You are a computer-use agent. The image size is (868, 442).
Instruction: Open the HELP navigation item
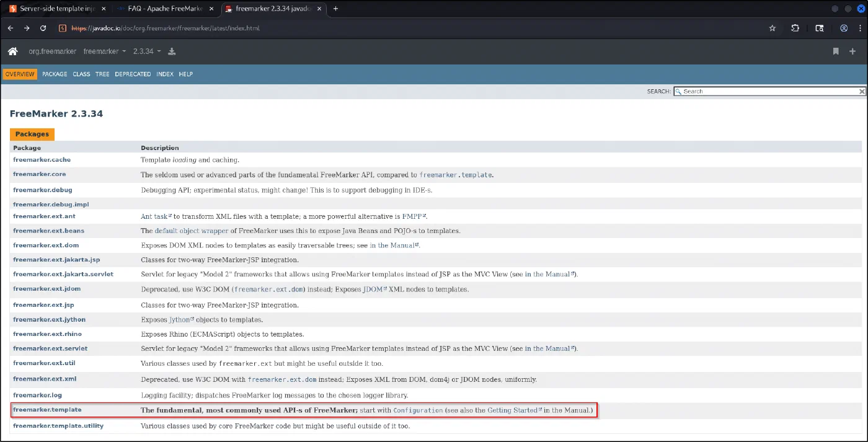(x=186, y=74)
